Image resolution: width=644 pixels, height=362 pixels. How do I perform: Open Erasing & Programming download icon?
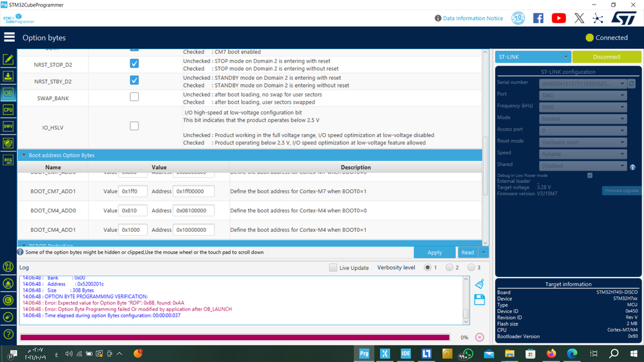point(8,76)
